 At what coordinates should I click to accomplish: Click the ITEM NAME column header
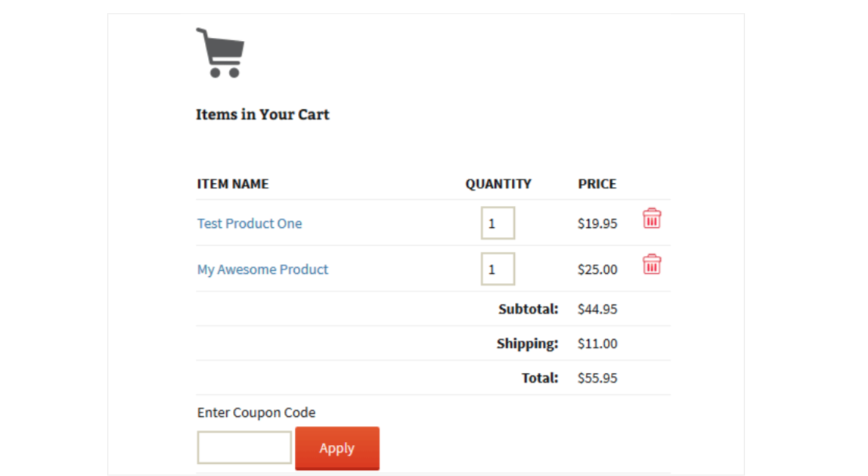[x=233, y=184]
